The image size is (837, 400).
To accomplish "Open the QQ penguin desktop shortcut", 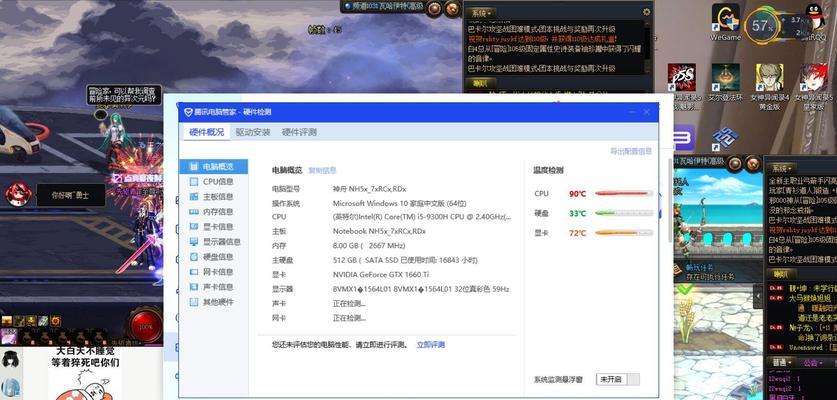I will (x=814, y=22).
